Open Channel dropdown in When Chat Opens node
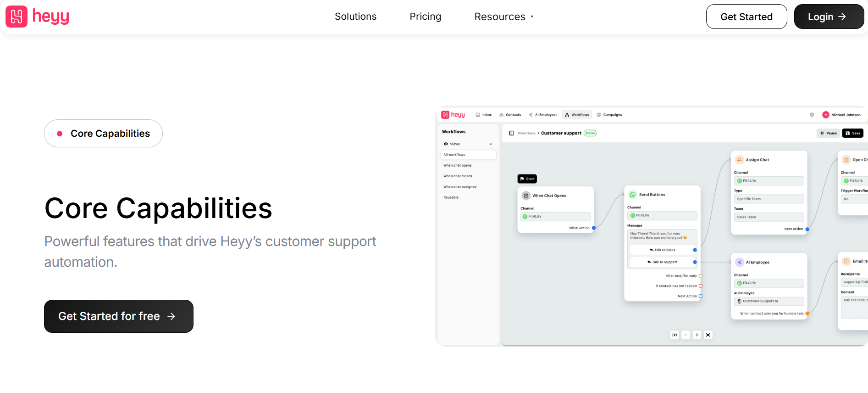Screen dimensions: 868x393 pyautogui.click(x=555, y=217)
